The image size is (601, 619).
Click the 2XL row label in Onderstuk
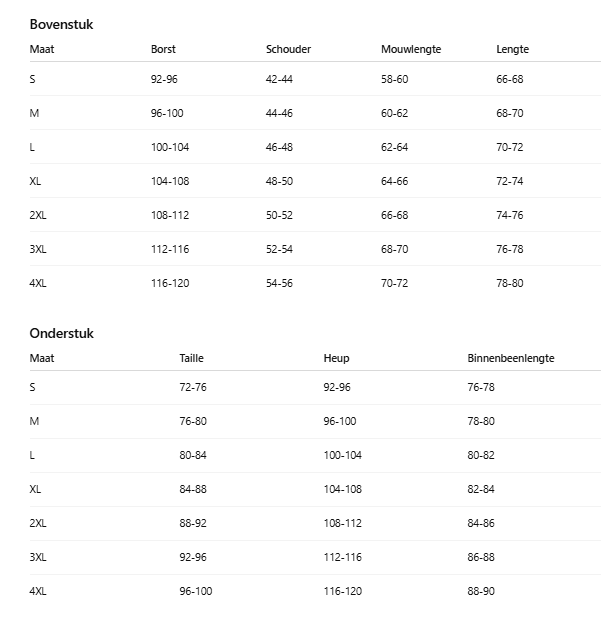pos(39,523)
